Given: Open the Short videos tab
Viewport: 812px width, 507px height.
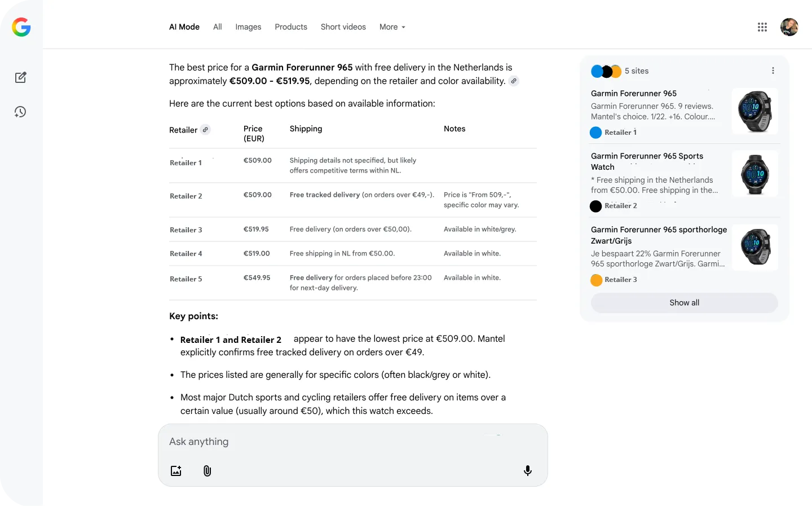Looking at the screenshot, I should (343, 27).
